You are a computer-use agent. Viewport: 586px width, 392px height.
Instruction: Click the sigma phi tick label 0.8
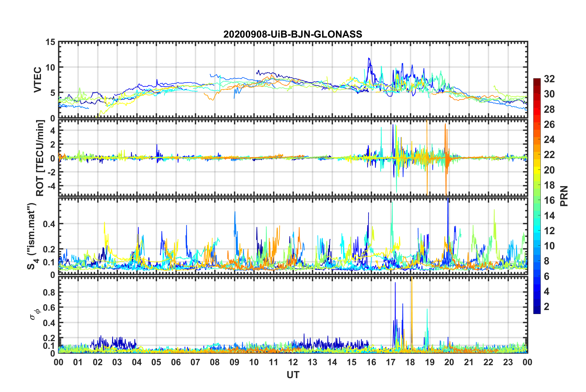[x=49, y=292]
